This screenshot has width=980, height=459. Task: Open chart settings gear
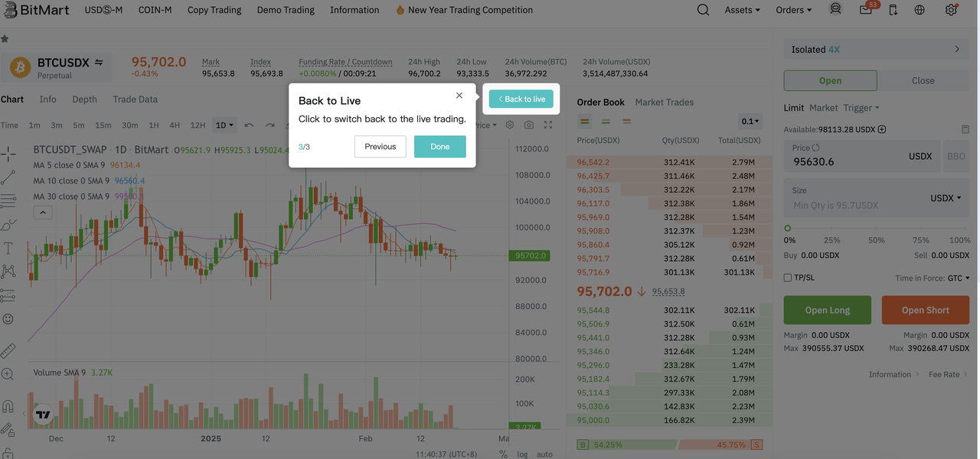(510, 125)
